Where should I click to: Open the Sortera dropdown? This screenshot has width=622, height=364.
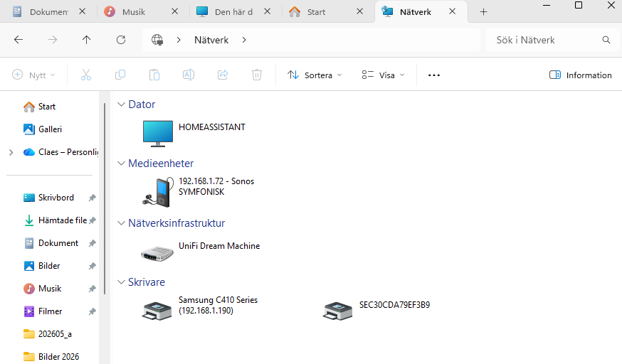pos(315,75)
